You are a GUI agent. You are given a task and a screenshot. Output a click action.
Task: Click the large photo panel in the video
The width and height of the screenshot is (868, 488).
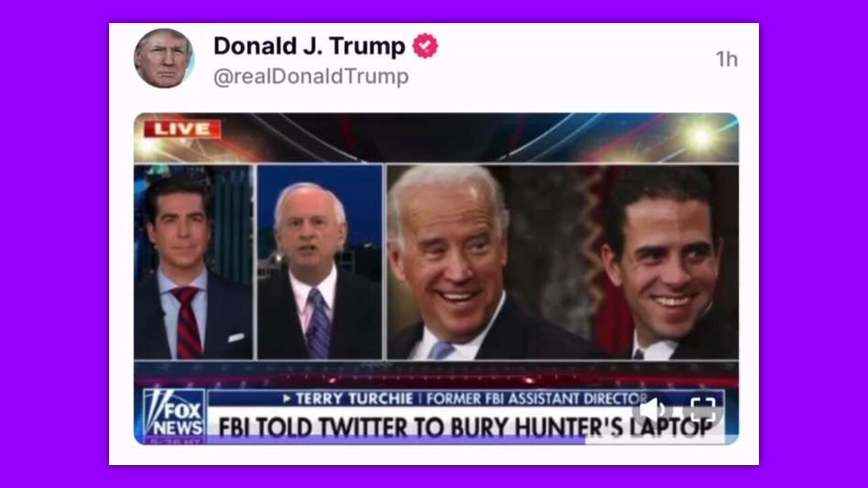562,262
